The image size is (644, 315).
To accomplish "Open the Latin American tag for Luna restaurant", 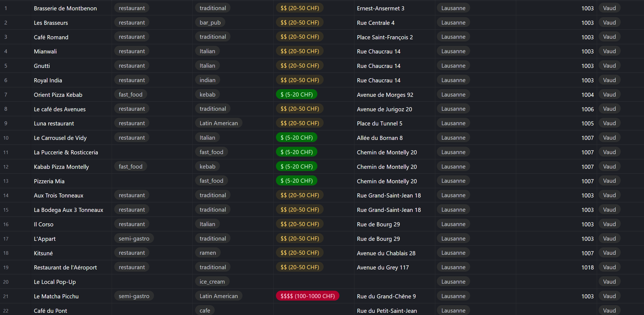I will pos(218,123).
